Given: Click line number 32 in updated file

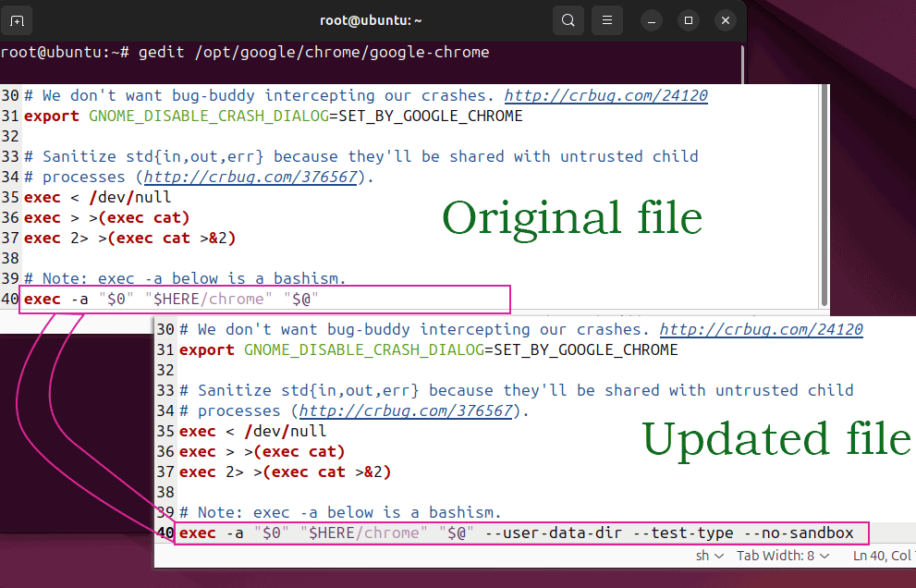Looking at the screenshot, I should (x=165, y=370).
